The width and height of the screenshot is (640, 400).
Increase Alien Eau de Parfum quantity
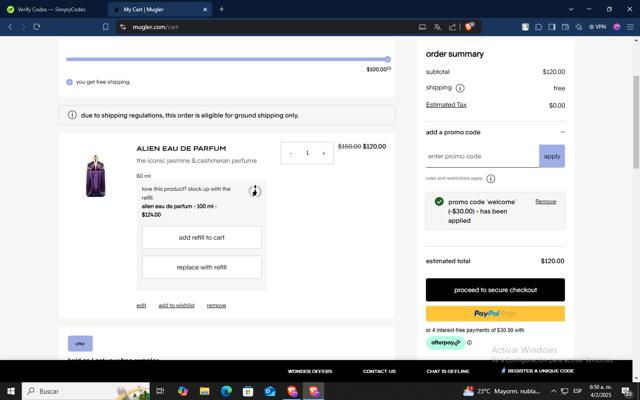point(324,153)
